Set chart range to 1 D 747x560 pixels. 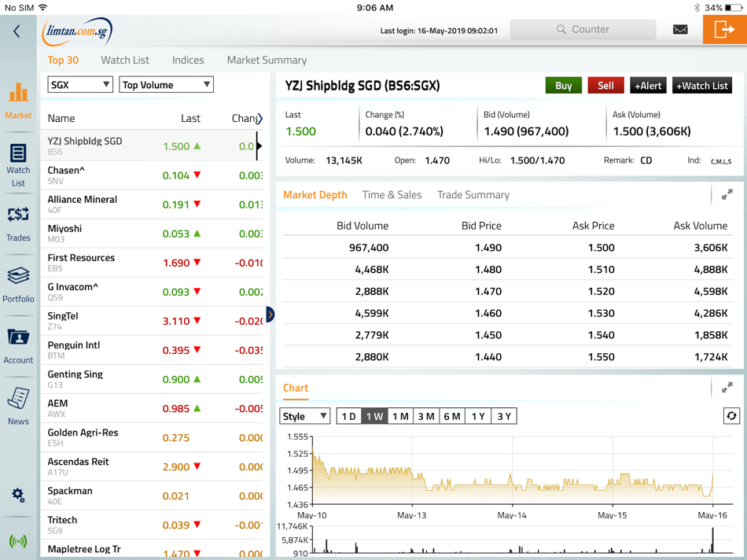[x=348, y=416]
